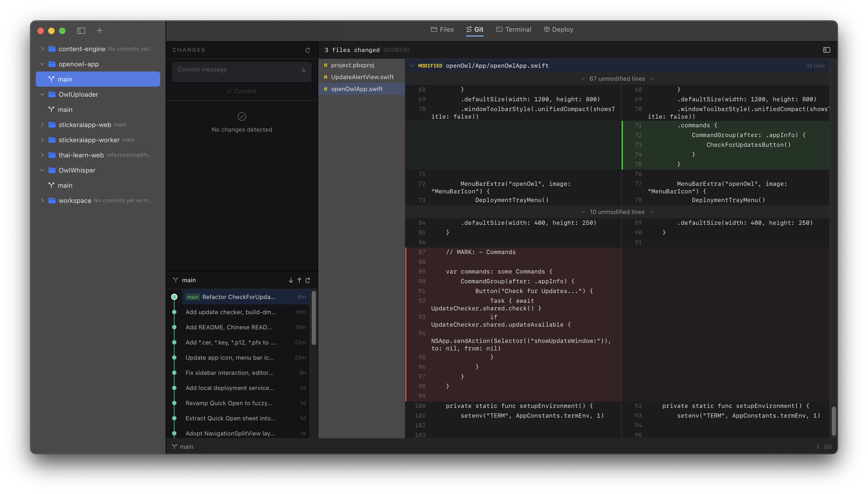Click the plus icon to add project
868x494 pixels.
100,31
